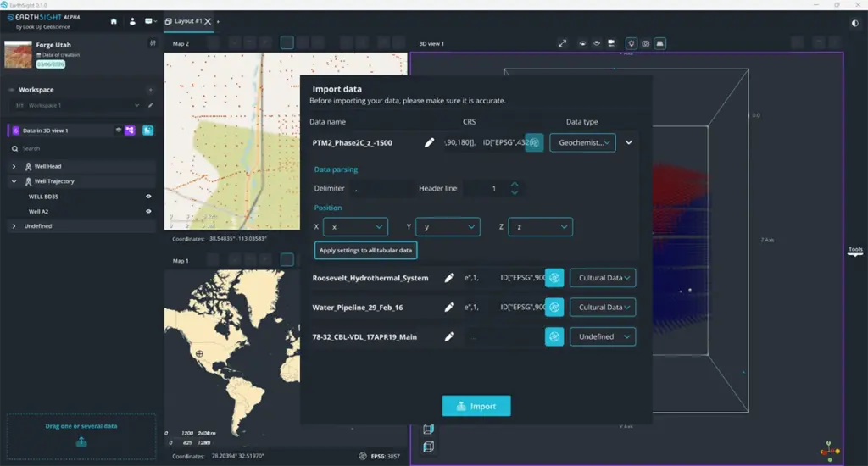Open the X position column dropdown
Image resolution: width=868 pixels, height=466 pixels.
point(355,227)
